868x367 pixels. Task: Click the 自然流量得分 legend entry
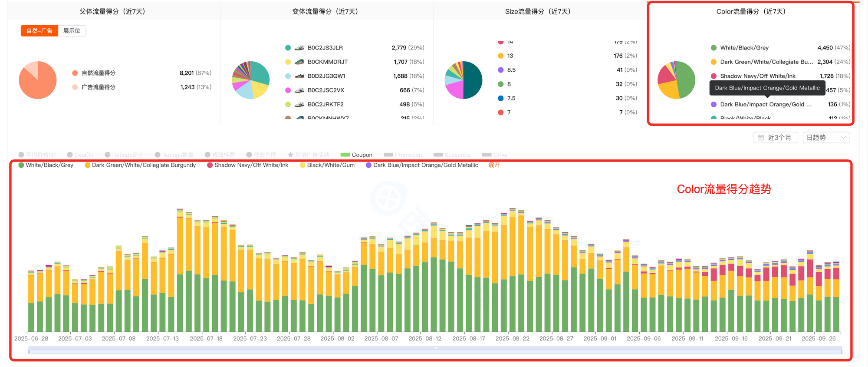click(x=98, y=73)
